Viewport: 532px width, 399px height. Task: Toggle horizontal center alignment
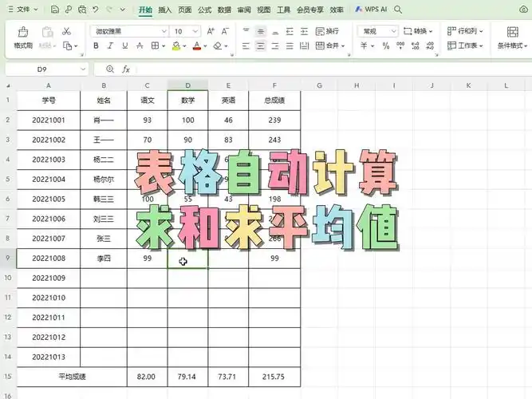pos(261,45)
